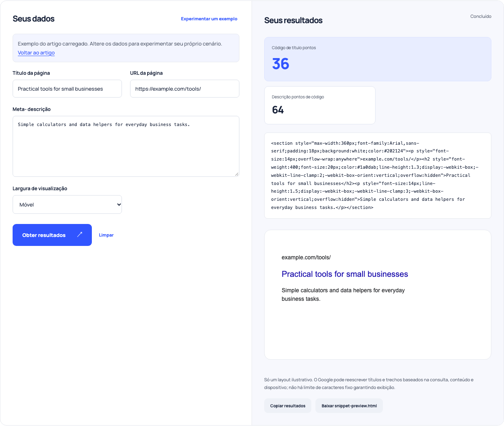The width and height of the screenshot is (504, 426).
Task: Click the 'Seus resultados' heading
Action: click(293, 20)
